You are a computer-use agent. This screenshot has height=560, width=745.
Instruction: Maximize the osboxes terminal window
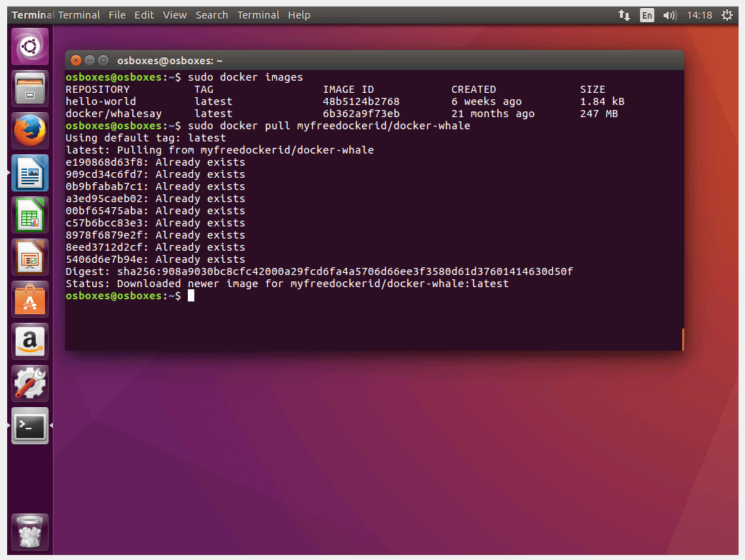tap(103, 60)
